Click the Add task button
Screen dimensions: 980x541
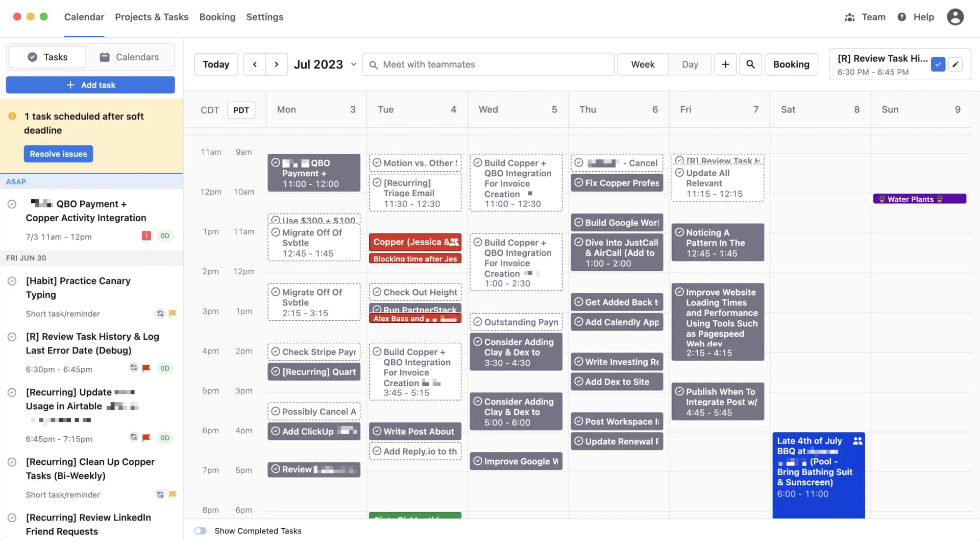coord(90,85)
